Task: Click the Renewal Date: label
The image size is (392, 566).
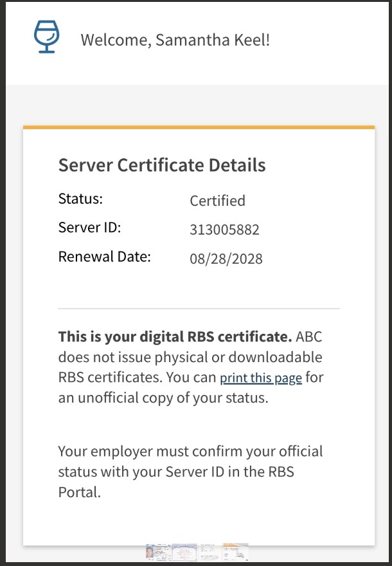Action: [104, 257]
